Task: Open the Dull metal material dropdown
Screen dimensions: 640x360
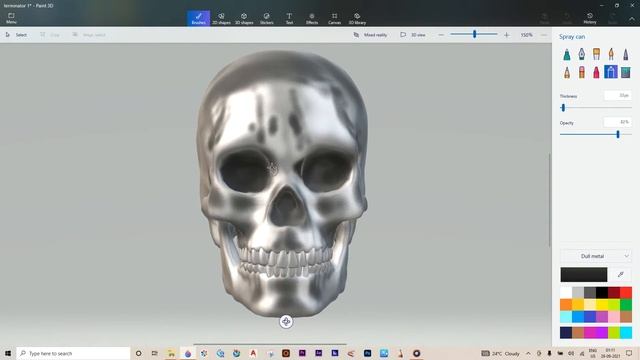Action: (596, 256)
